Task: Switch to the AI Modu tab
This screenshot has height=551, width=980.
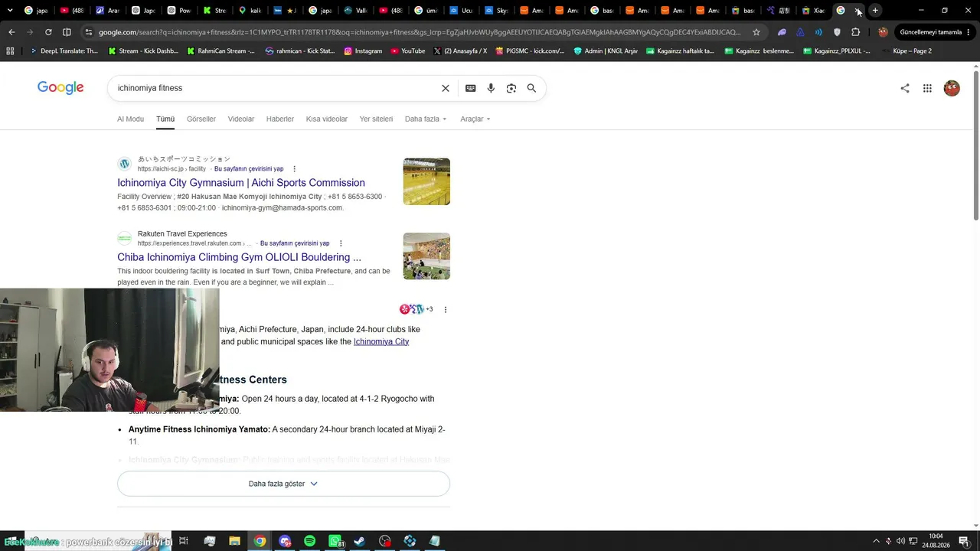Action: pos(130,119)
